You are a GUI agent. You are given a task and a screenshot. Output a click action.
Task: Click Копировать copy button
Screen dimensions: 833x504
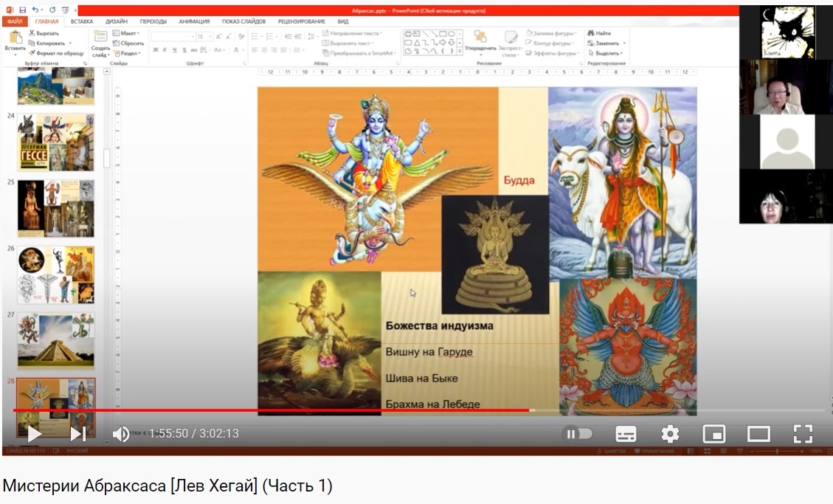(46, 43)
